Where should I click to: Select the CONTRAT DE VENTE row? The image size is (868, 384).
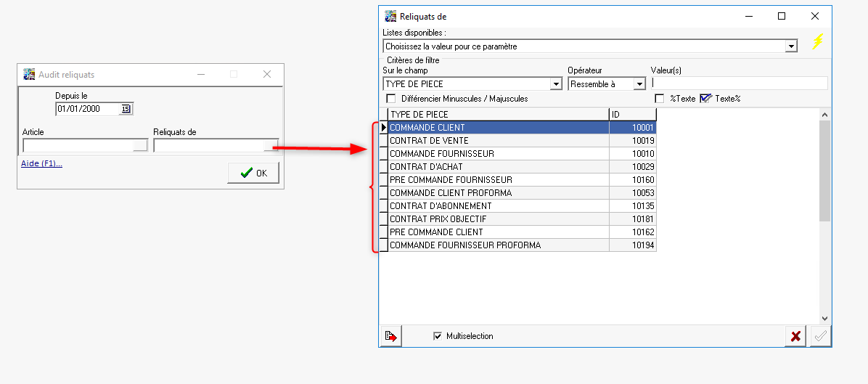coord(498,141)
